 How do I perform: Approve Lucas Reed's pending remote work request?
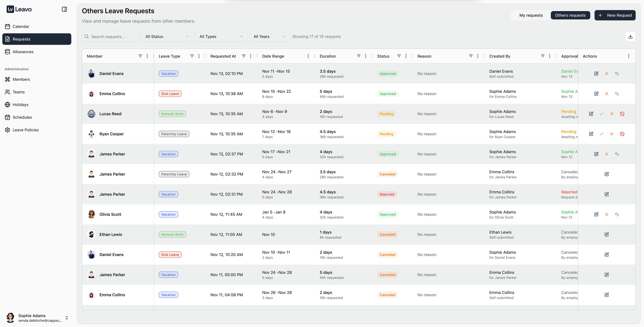click(x=601, y=114)
